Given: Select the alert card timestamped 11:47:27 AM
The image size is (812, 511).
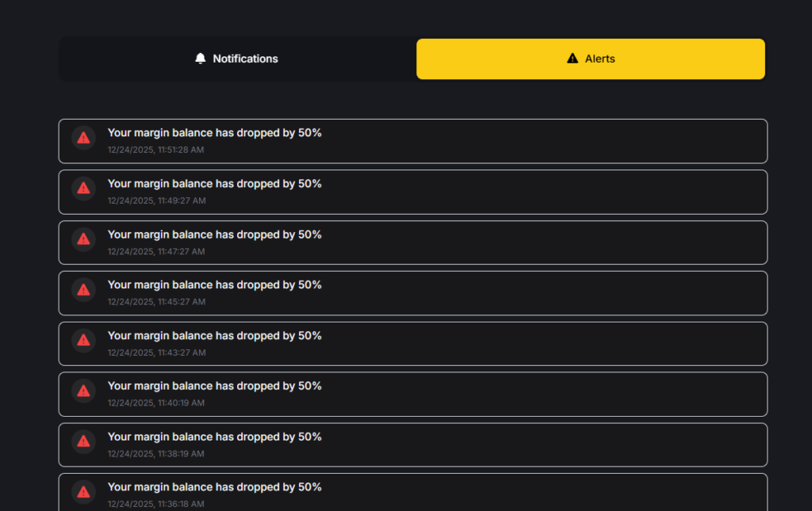Looking at the screenshot, I should point(412,242).
